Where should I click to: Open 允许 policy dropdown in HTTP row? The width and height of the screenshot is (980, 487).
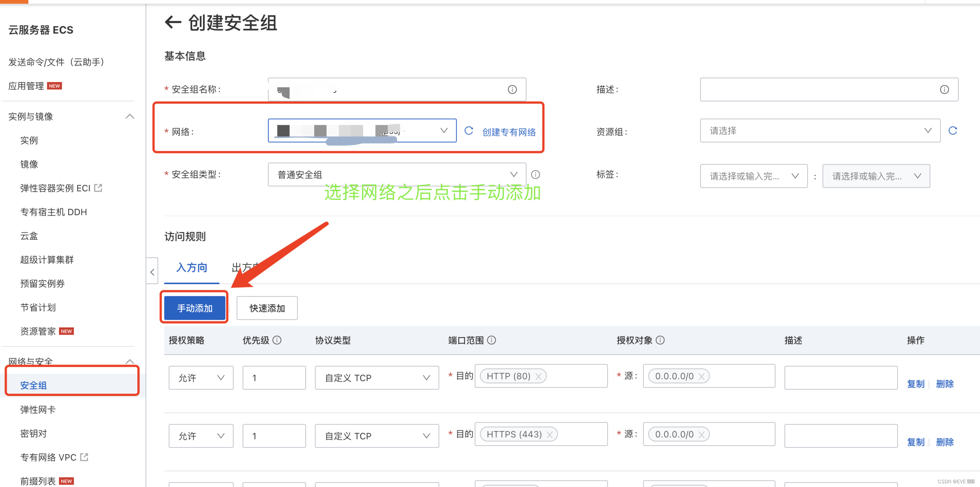tap(201, 378)
